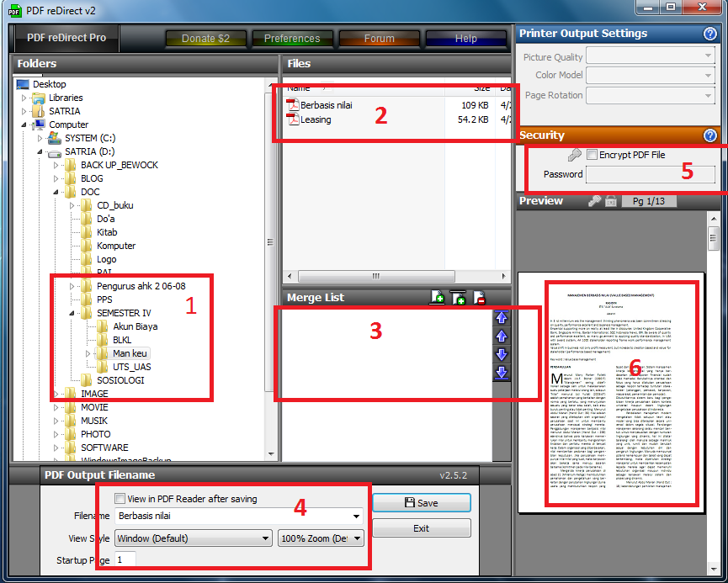
Task: Click the floppy disk icon on Save button
Action: tap(410, 503)
